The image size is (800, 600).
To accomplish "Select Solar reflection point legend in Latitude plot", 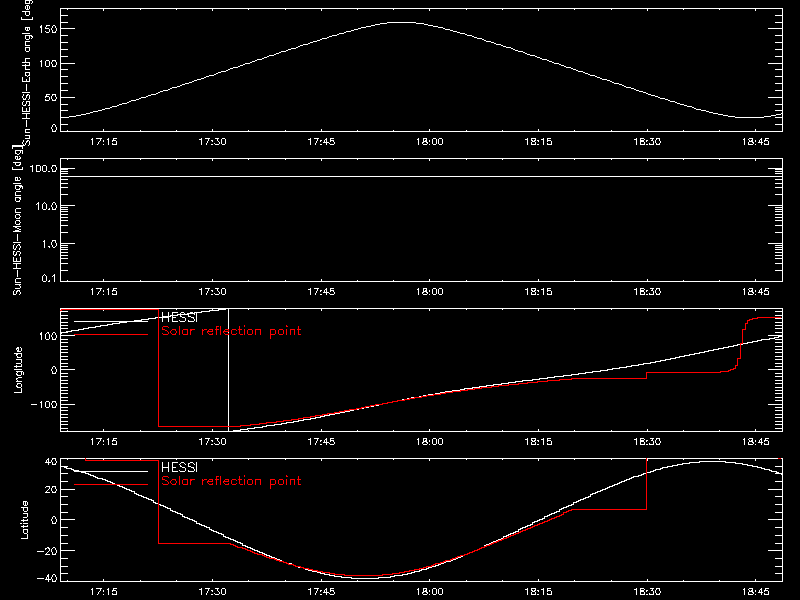I will 231,481.
